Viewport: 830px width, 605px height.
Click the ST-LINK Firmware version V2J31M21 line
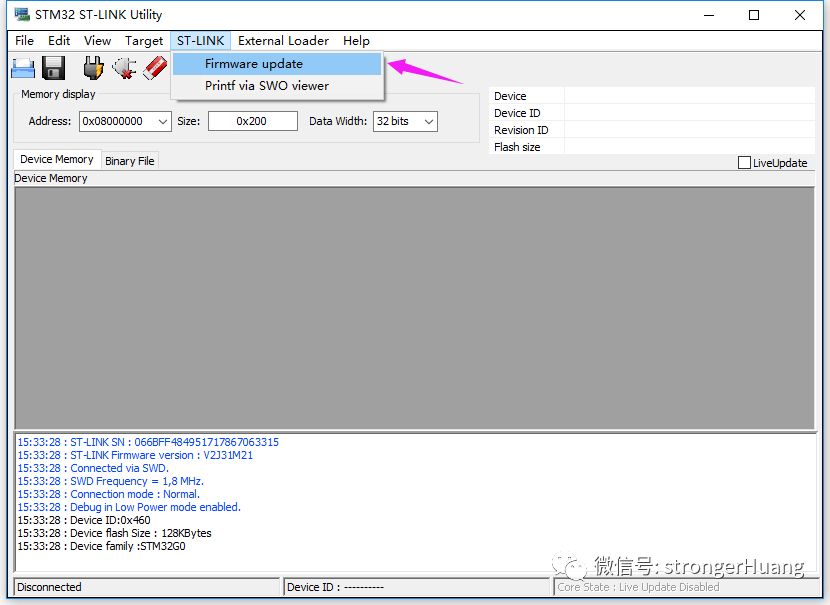pyautogui.click(x=135, y=455)
